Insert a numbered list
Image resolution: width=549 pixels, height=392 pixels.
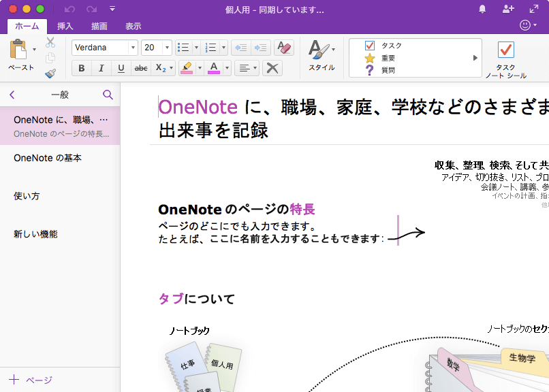click(x=210, y=48)
